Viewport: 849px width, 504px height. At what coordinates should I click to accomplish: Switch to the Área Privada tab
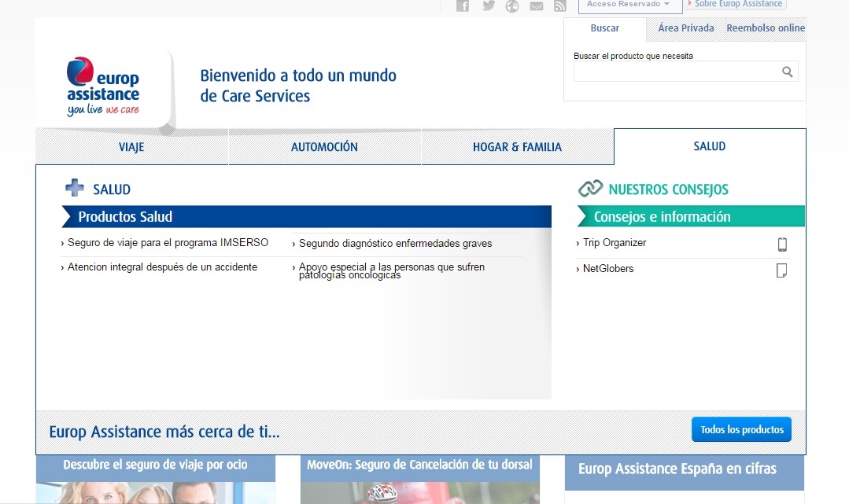[686, 28]
